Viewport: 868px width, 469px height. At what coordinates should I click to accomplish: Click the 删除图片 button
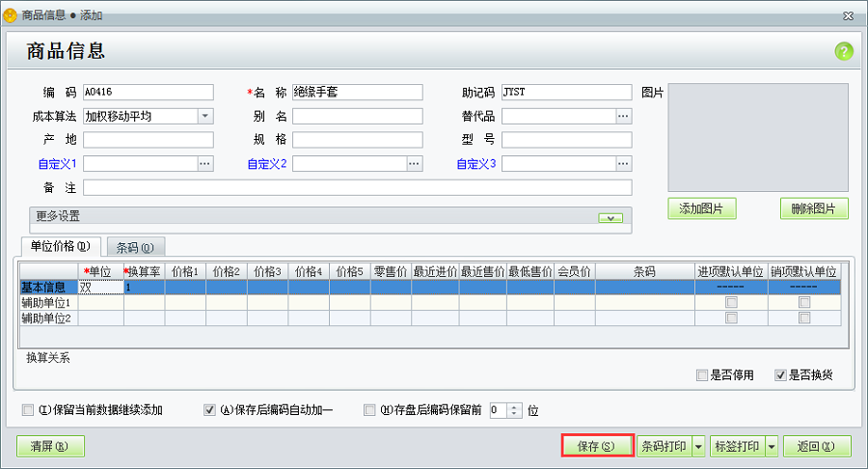click(x=814, y=208)
